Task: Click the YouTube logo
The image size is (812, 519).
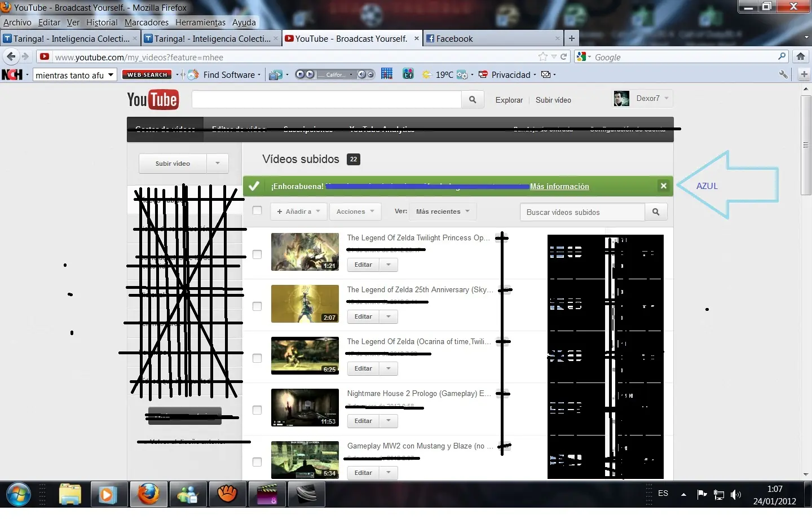Action: (153, 100)
